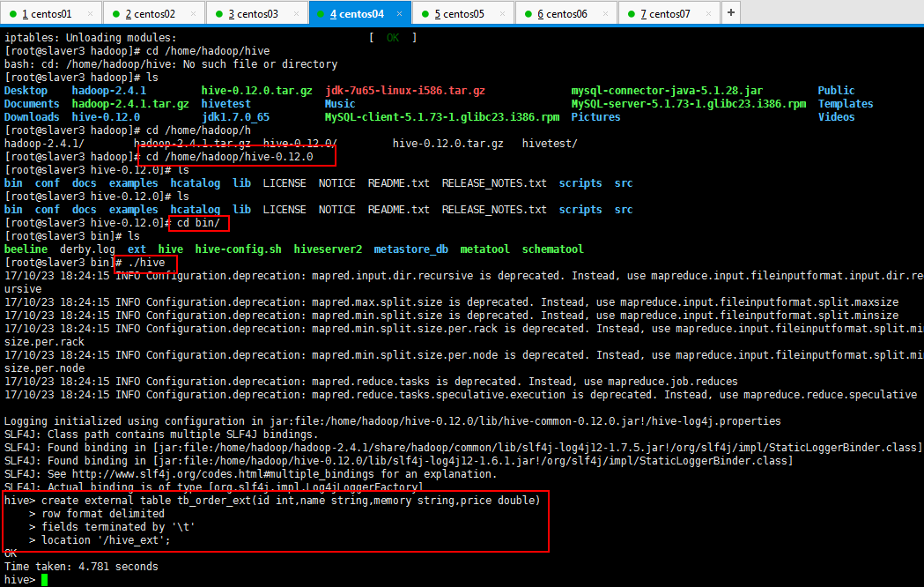Click 'schematool' in the bin listing
924x587 pixels.
[553, 249]
